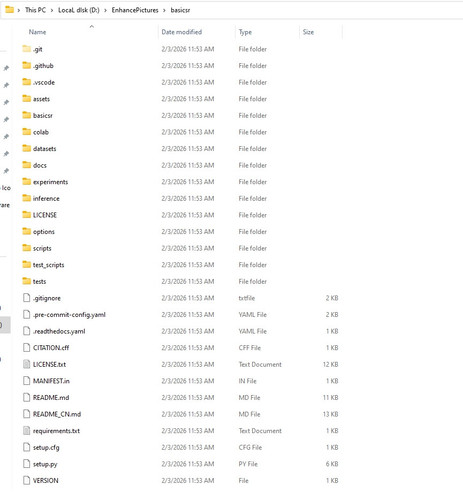Open the options folder icon
463x500 pixels.
click(x=27, y=231)
